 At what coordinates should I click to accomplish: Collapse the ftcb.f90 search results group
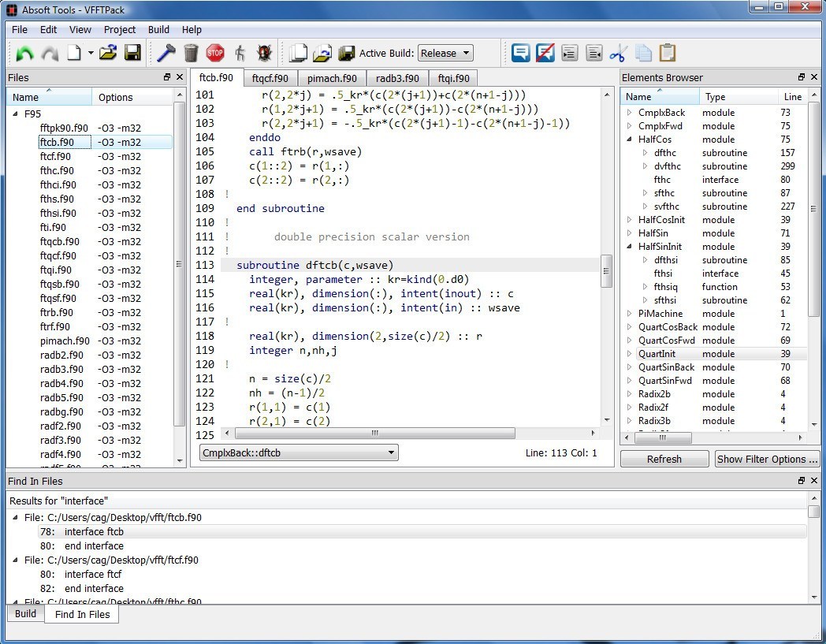coord(15,518)
